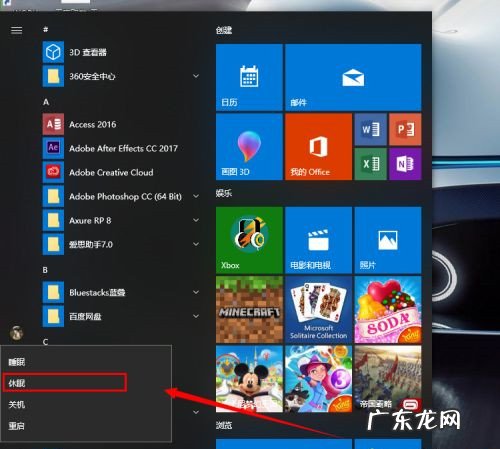Screen dimensions: 500x449
Task: Click the C section letter header
Action: pyautogui.click(x=46, y=342)
